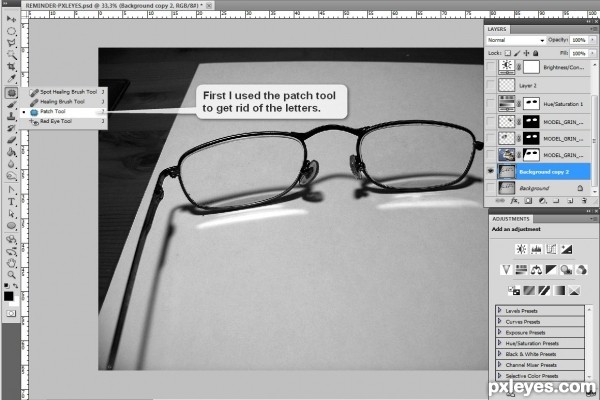Select the Crop tool

pyautogui.click(x=11, y=67)
